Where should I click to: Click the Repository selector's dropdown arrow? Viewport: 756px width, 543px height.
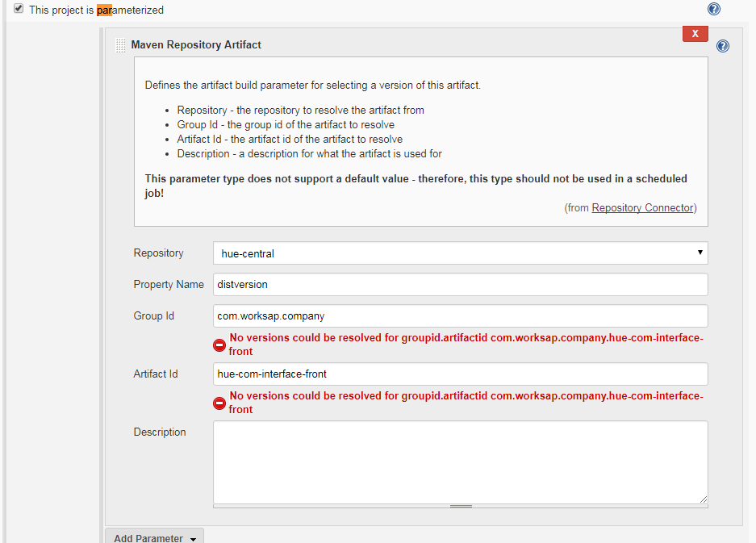(x=699, y=253)
